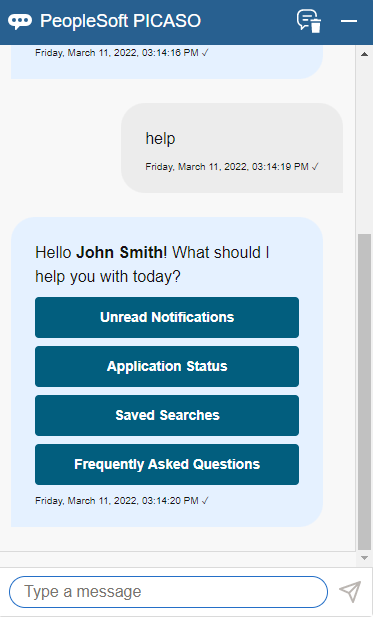Click the 03:14:19 PM timestamp under help
This screenshot has width=374, height=624.
coord(232,167)
